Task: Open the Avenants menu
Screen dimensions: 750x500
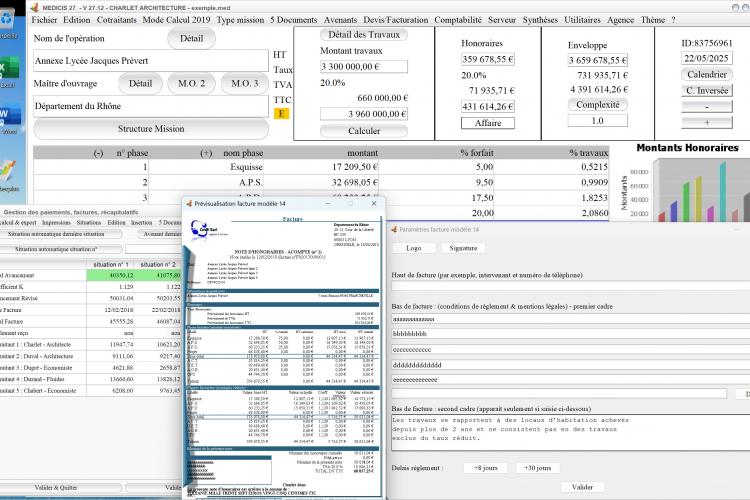Action: [x=340, y=20]
